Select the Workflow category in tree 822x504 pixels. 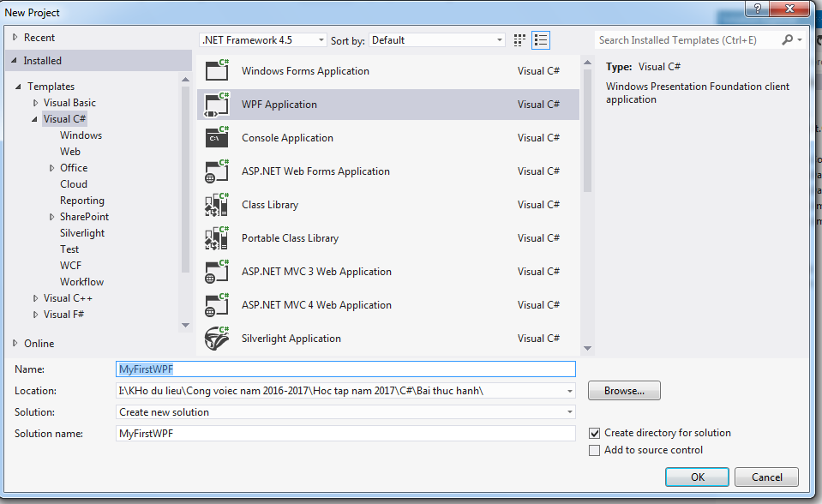(x=81, y=282)
